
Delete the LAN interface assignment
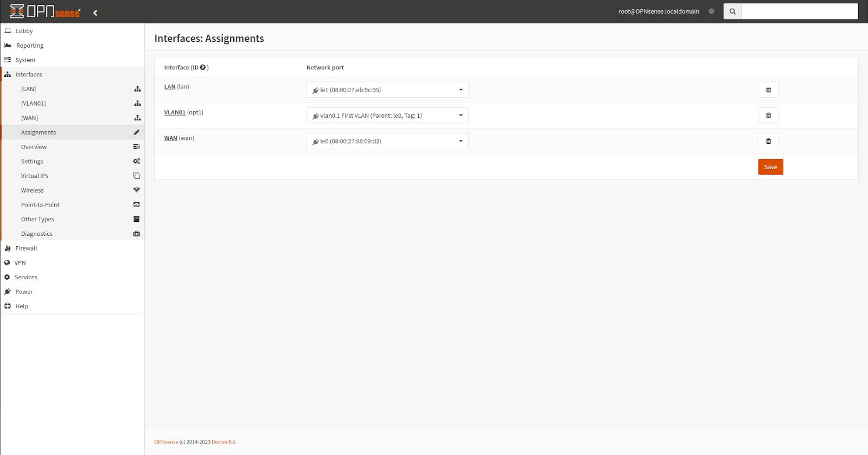coord(768,90)
